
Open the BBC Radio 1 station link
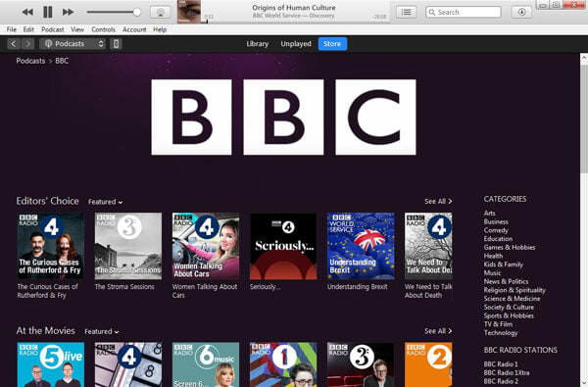tap(501, 364)
